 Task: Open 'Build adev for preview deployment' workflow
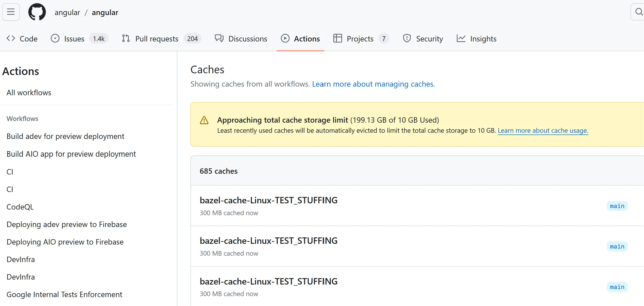click(x=65, y=136)
